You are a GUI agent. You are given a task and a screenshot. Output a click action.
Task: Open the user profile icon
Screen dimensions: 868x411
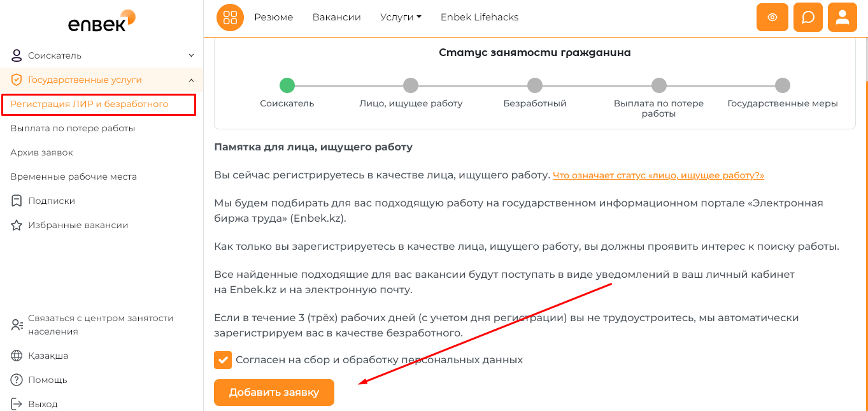click(x=842, y=17)
